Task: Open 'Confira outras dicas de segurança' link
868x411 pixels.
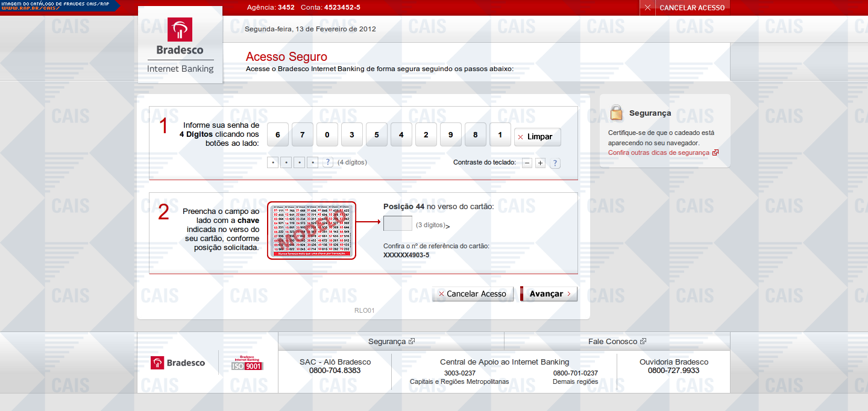Action: pos(659,153)
